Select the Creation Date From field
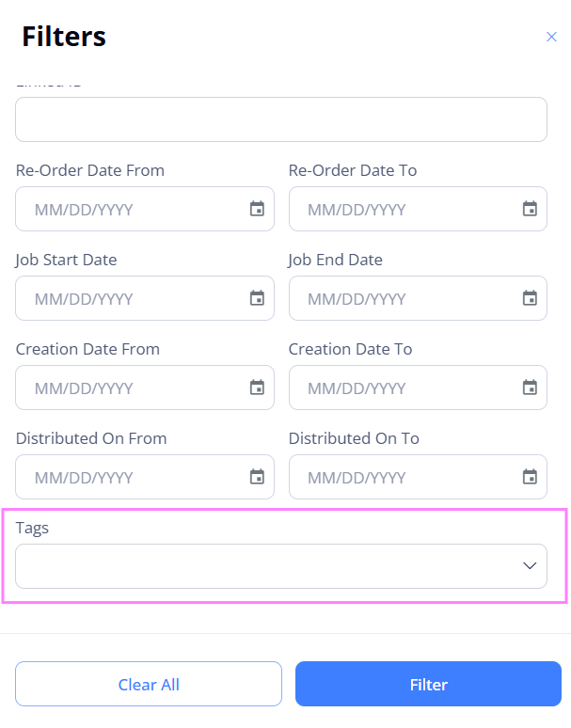This screenshot has height=728, width=571. [x=145, y=388]
